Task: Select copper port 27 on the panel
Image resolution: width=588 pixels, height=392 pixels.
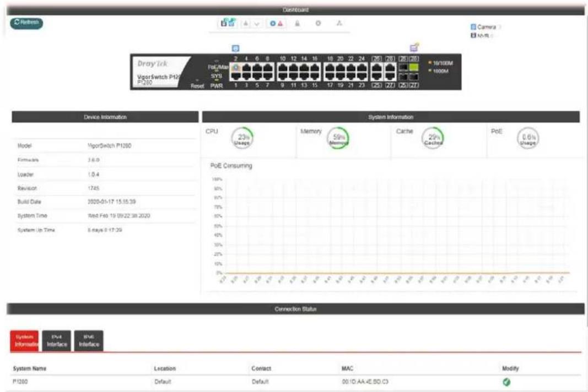Action: point(390,76)
